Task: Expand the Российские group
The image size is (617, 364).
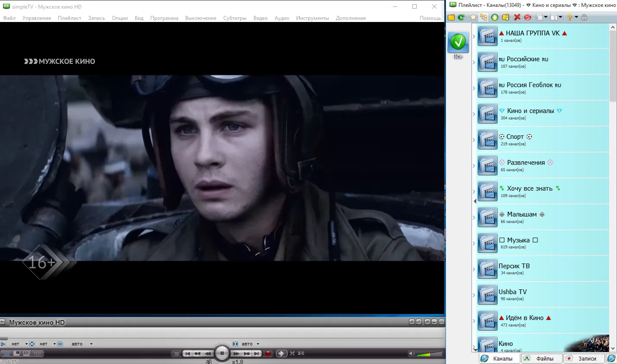Action: click(474, 63)
